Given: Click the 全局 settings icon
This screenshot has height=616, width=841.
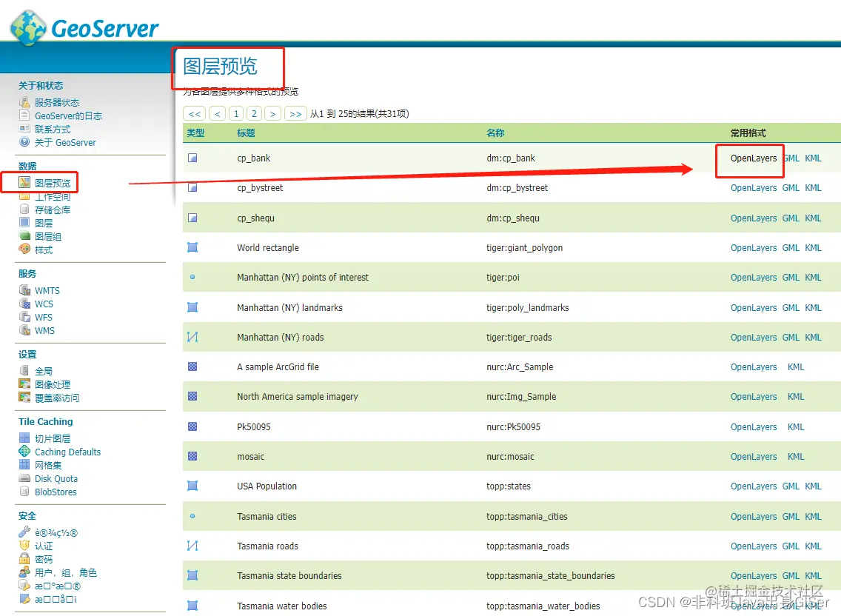Looking at the screenshot, I should pyautogui.click(x=24, y=370).
